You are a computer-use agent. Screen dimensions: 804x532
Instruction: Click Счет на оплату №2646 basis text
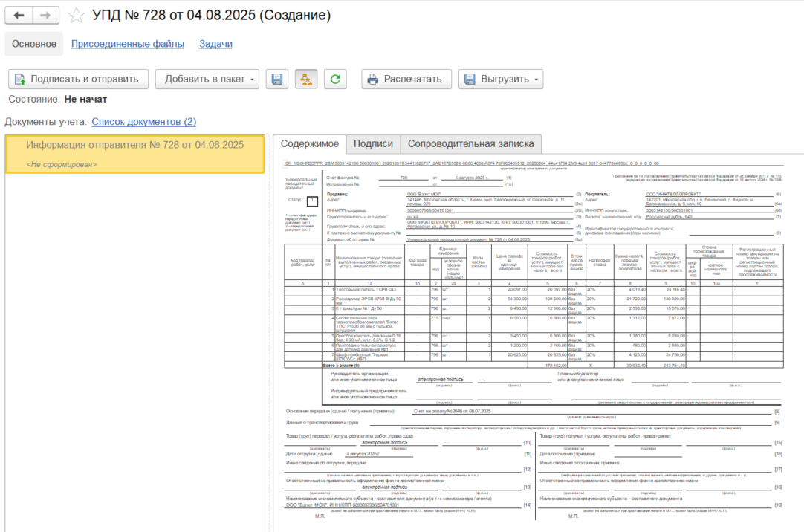pos(453,411)
